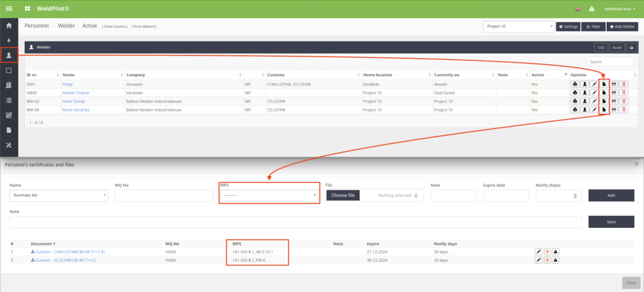644x292 pixels.
Task: Edit Maikel Chatrer using pencil icon
Action: 594,93
